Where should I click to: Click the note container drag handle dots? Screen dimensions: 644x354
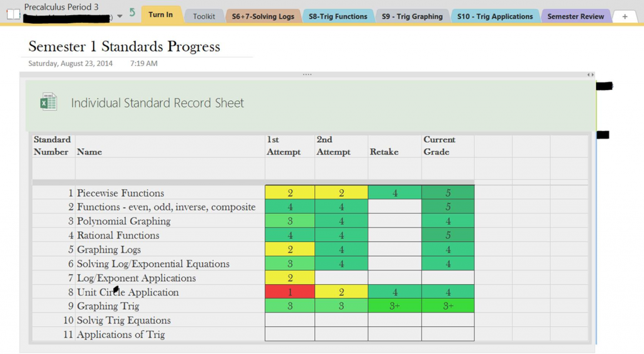307,75
